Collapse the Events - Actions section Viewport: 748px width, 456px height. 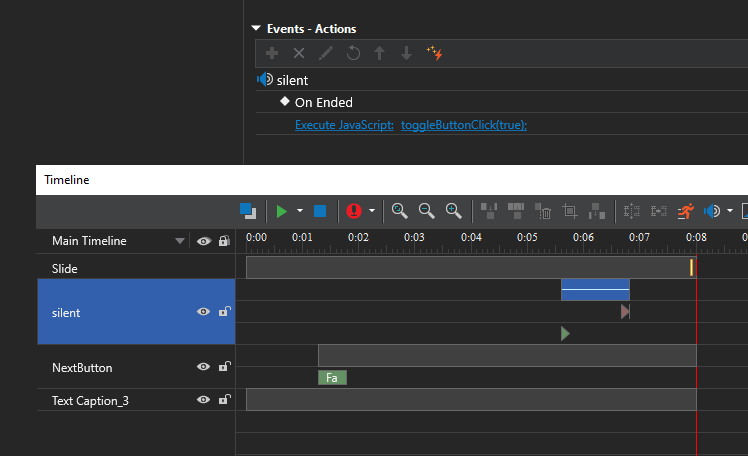(x=257, y=29)
